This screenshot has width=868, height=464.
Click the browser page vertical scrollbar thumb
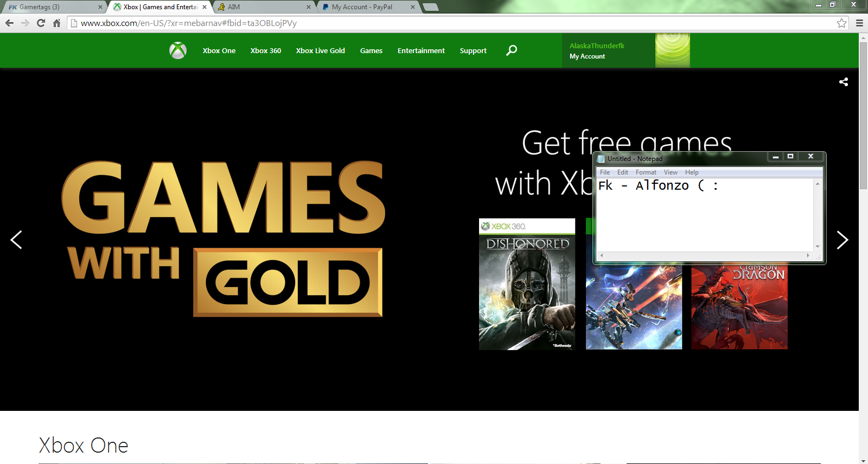863,115
